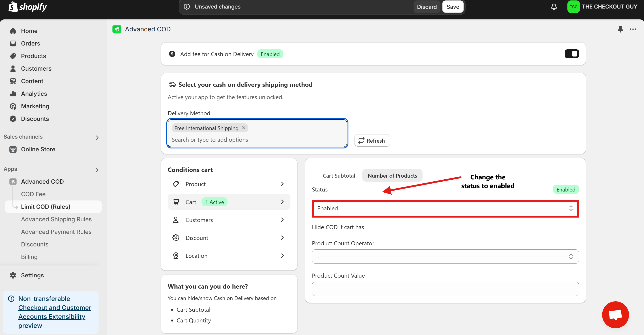The image size is (644, 335).
Task: Click the Product tag icon in conditions
Action: (x=176, y=184)
